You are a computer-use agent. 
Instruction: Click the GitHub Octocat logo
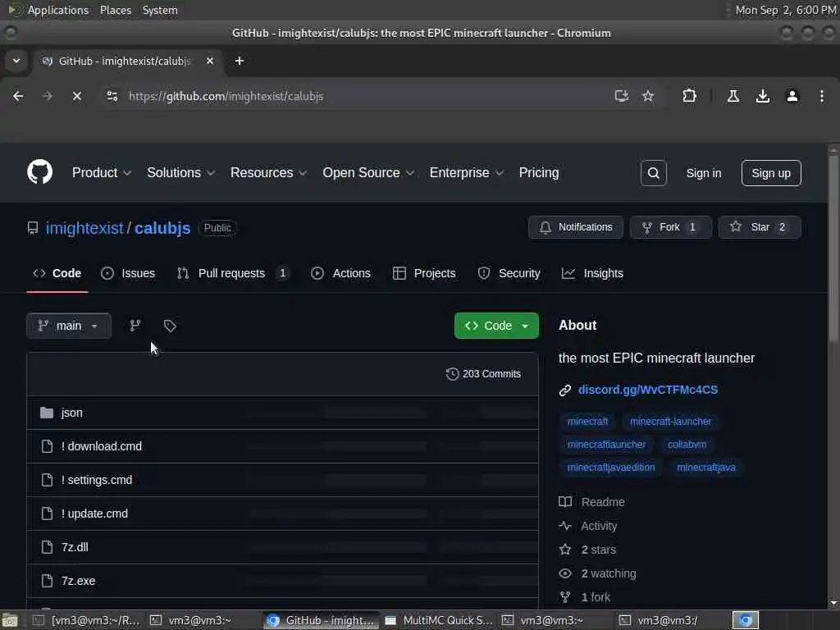point(39,172)
